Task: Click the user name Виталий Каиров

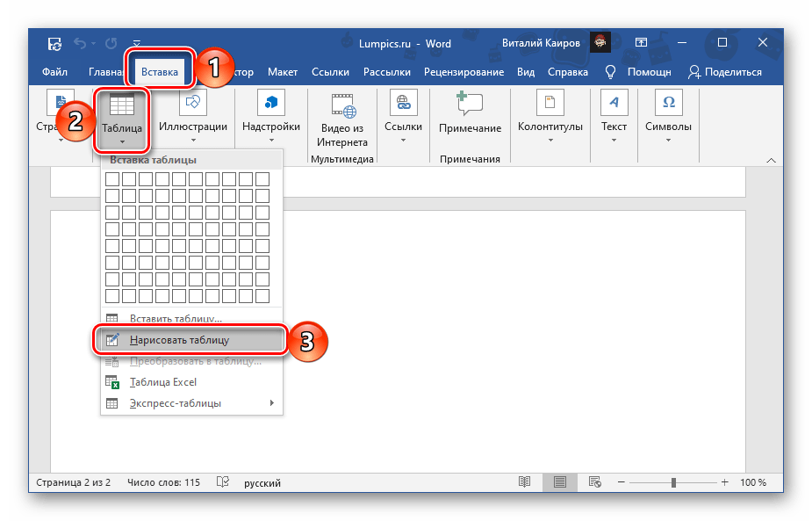Action: (541, 43)
